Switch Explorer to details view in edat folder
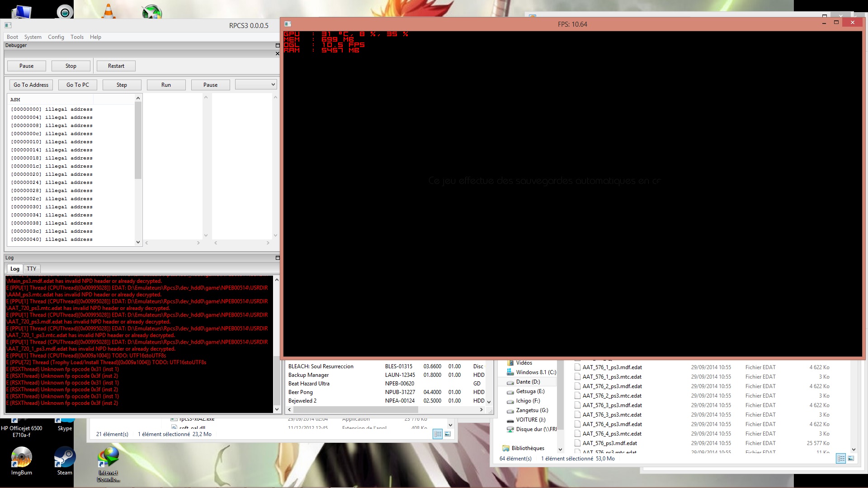The height and width of the screenshot is (488, 868). pos(840,459)
